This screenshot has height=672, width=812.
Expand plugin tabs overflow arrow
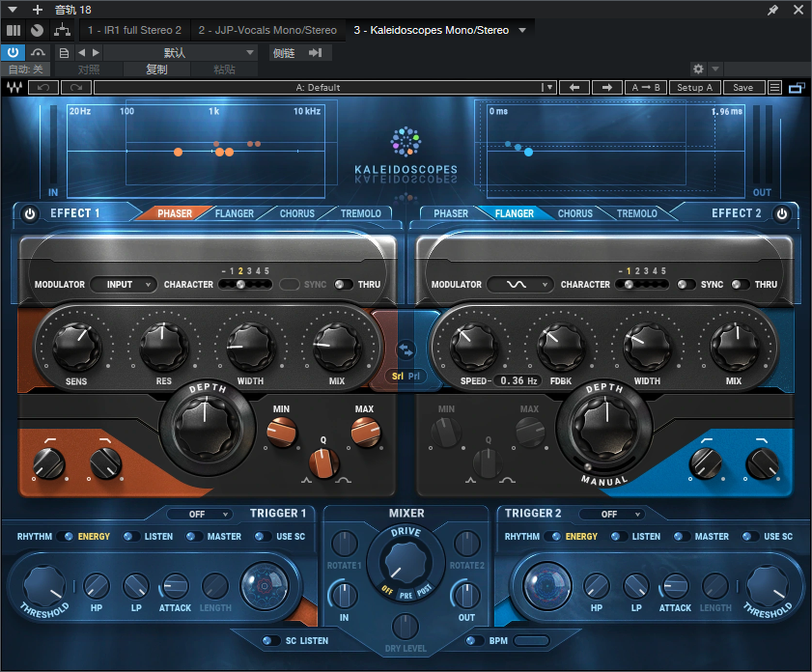522,30
